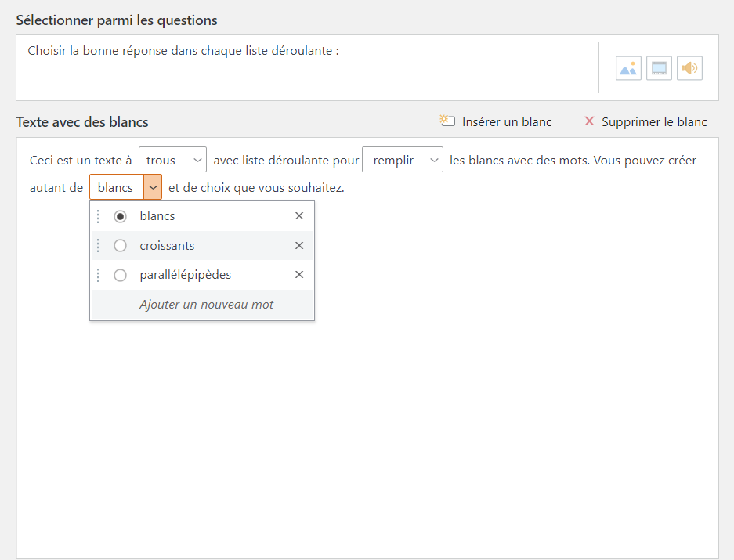
Task: Grab the drag handle beside croissants
Action: (x=98, y=245)
